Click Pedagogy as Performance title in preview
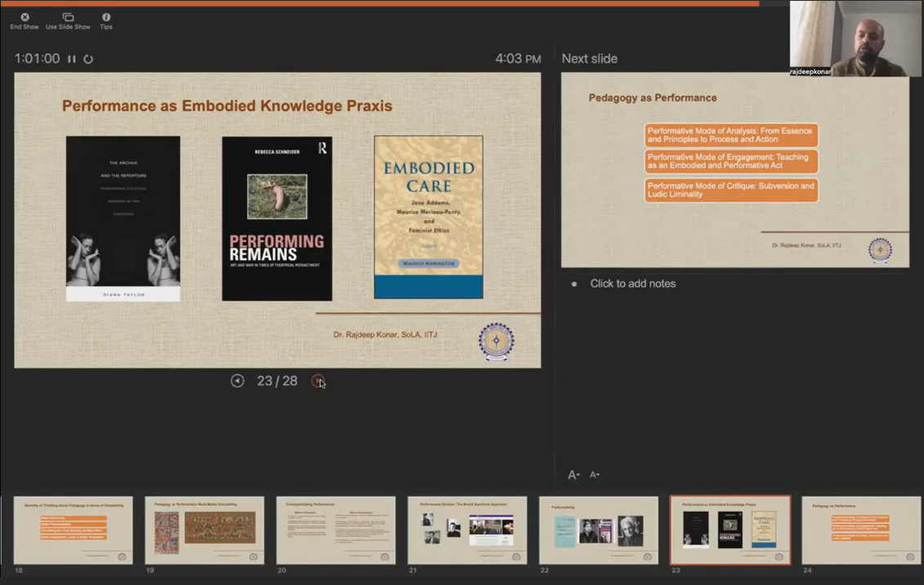This screenshot has height=585, width=924. tap(652, 98)
